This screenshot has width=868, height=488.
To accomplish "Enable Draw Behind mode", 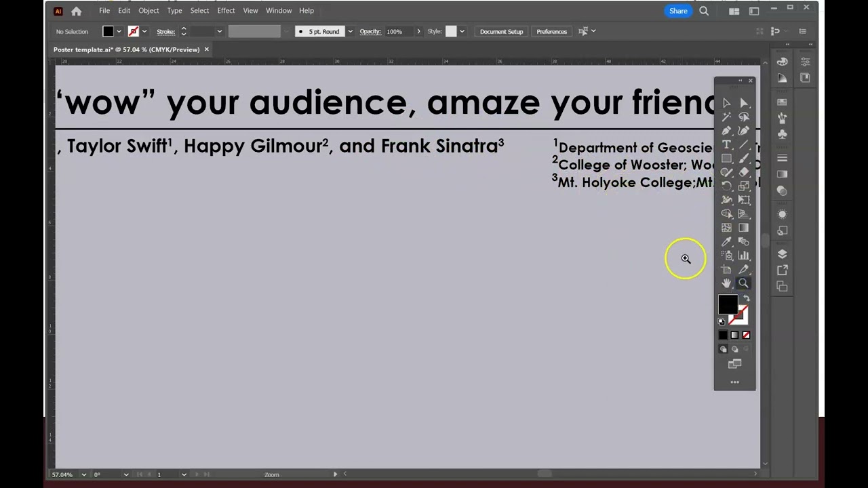I will point(734,349).
